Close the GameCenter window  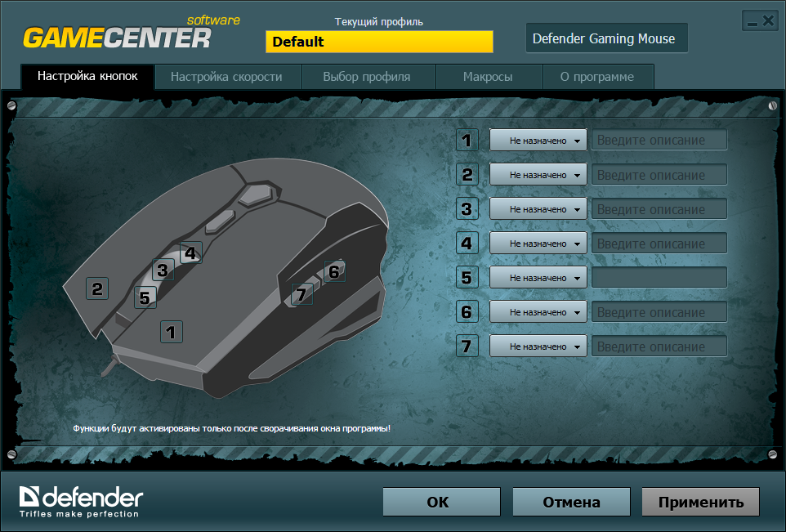768,21
